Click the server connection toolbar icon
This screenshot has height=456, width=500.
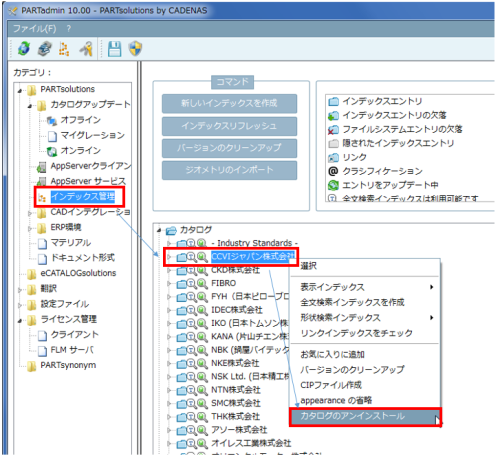pyautogui.click(x=44, y=49)
